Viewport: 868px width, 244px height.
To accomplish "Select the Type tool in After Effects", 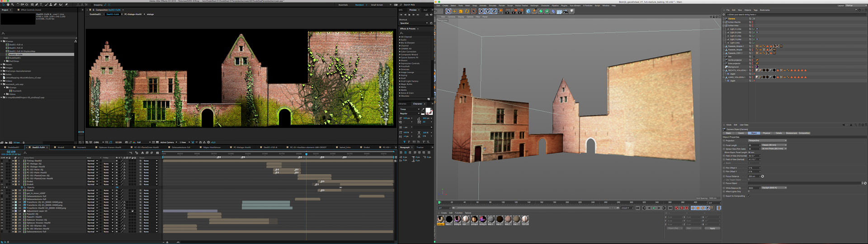I will 41,5.
